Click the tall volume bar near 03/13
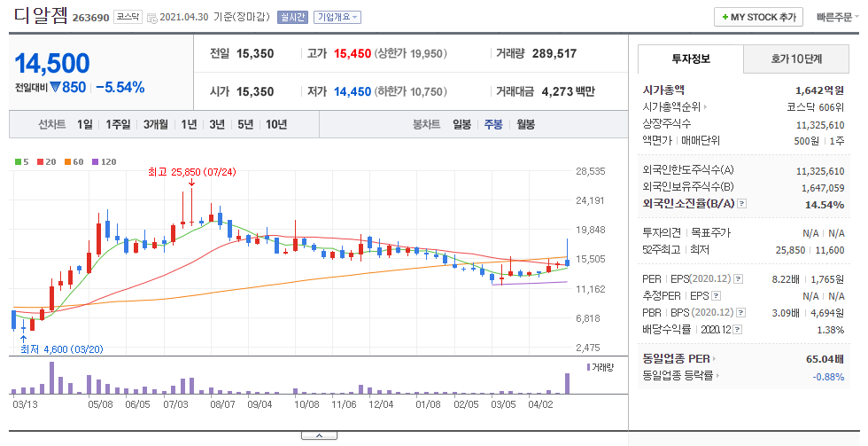 51,378
